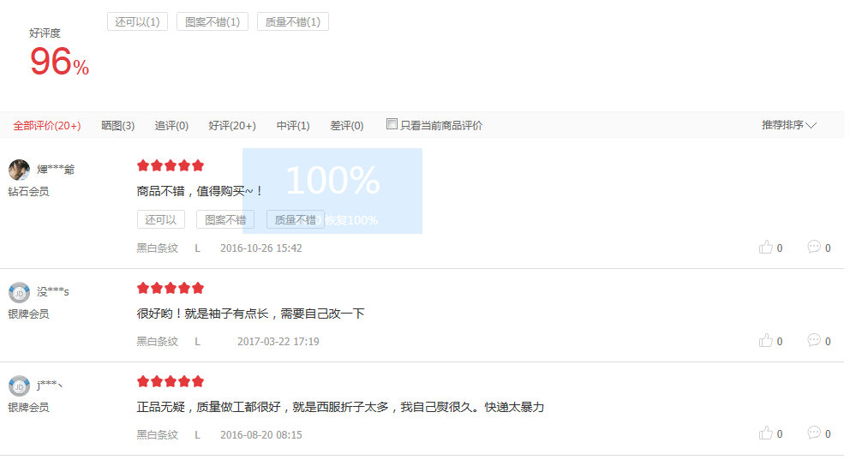The image size is (868, 460).
Task: Click 96% 好评度 rating value
Action: [x=59, y=61]
